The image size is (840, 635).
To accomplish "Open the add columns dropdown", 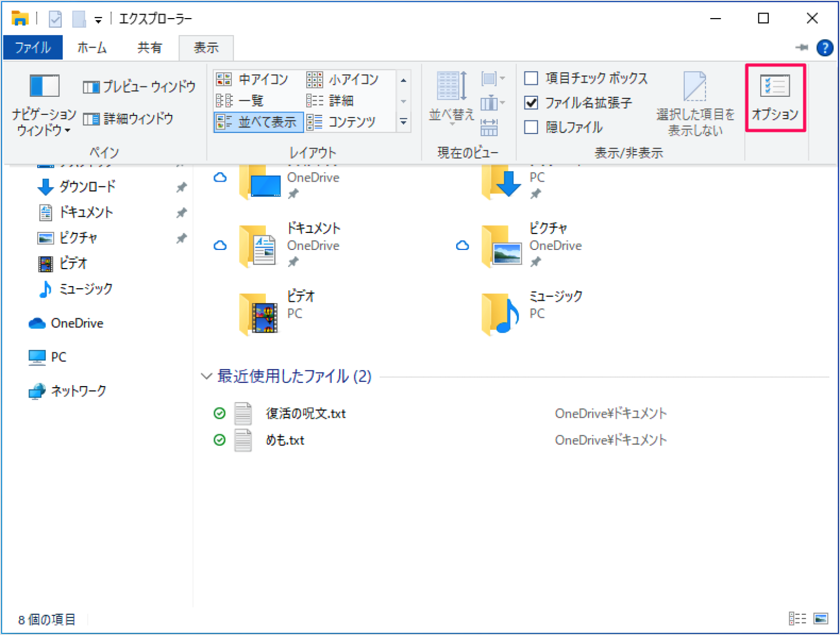I will (493, 103).
